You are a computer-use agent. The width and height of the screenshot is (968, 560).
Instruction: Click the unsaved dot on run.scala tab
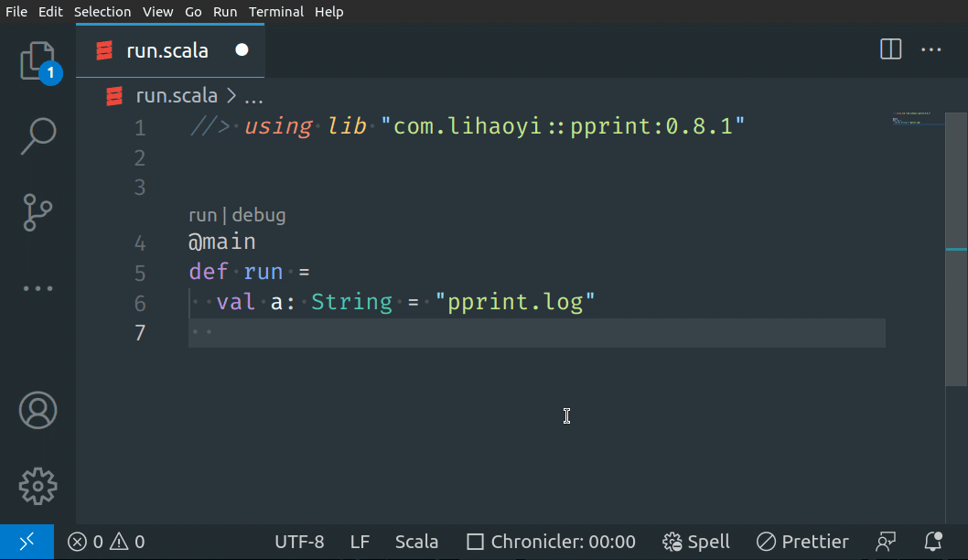pos(242,50)
